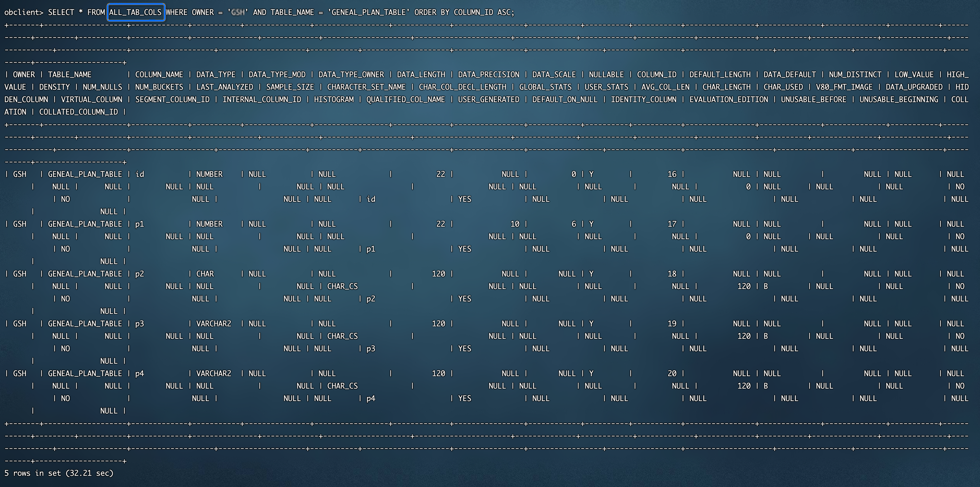Click the CHAR data type in p2 row
This screenshot has width=980, height=487.
[205, 274]
